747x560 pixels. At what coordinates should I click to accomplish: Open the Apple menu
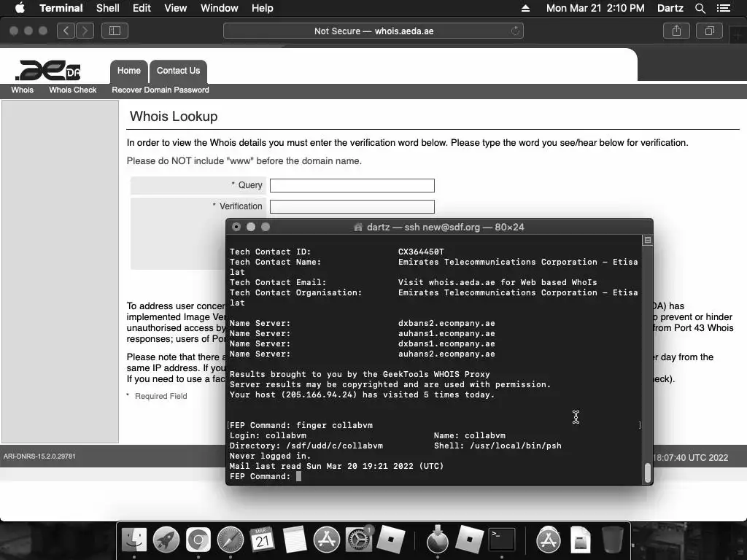[20, 8]
